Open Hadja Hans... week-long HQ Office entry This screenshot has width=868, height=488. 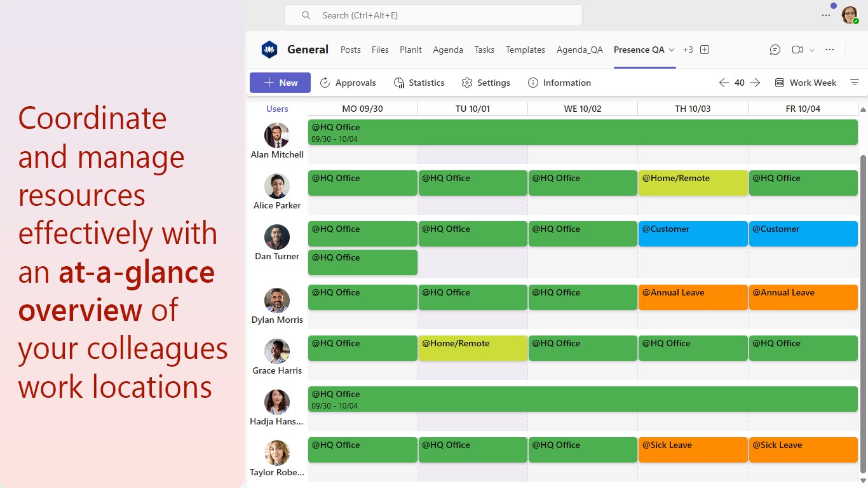583,399
